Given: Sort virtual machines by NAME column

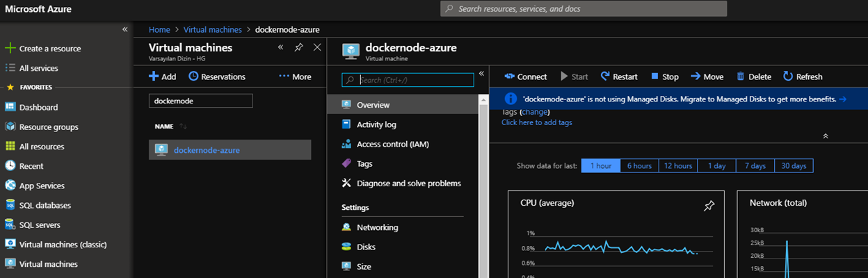Looking at the screenshot, I should click(170, 126).
